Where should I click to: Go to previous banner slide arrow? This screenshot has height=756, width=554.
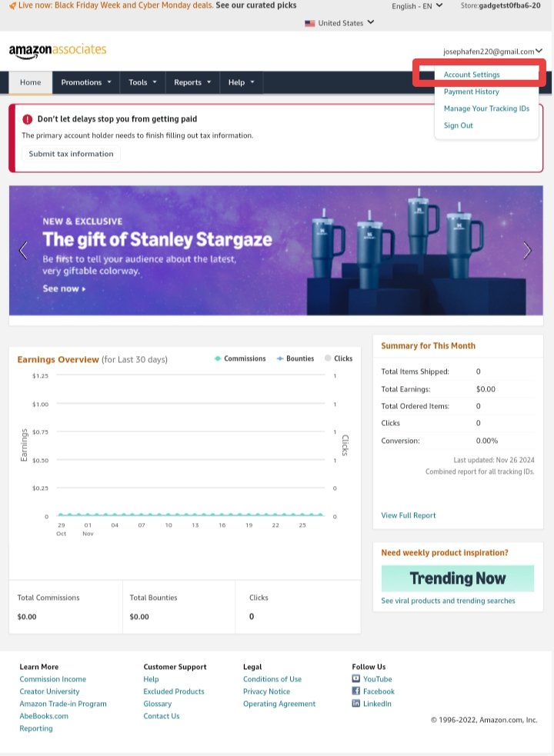click(x=22, y=250)
